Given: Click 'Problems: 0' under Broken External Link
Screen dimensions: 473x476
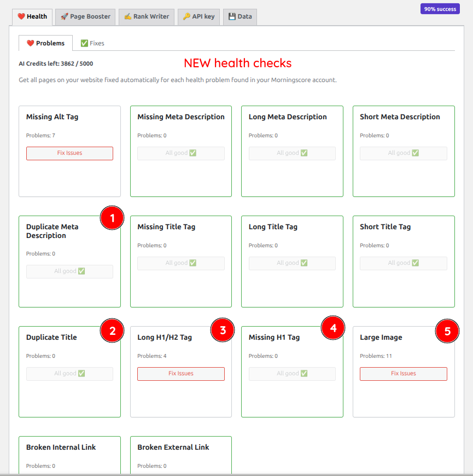Looking at the screenshot, I should pos(152,466).
